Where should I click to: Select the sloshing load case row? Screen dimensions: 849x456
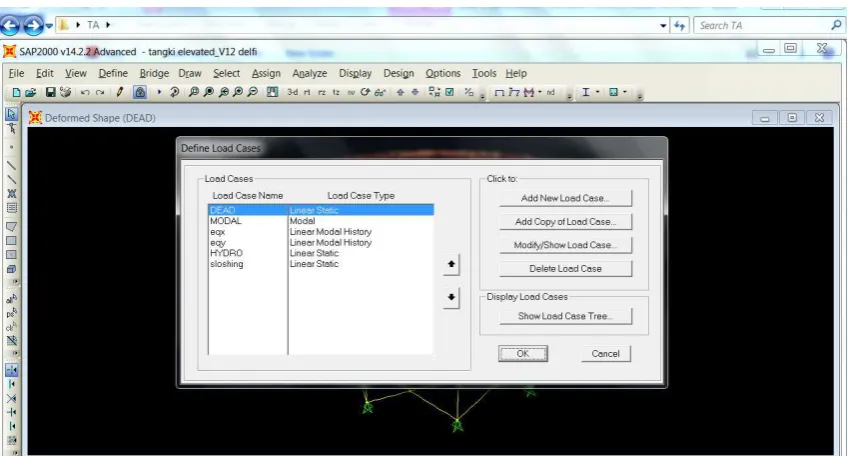point(321,264)
